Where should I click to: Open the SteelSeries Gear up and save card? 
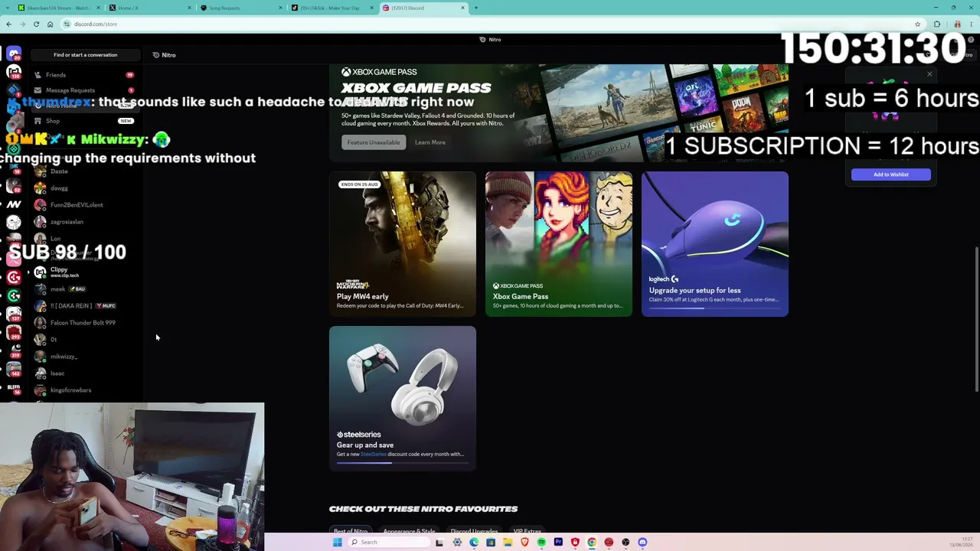403,399
